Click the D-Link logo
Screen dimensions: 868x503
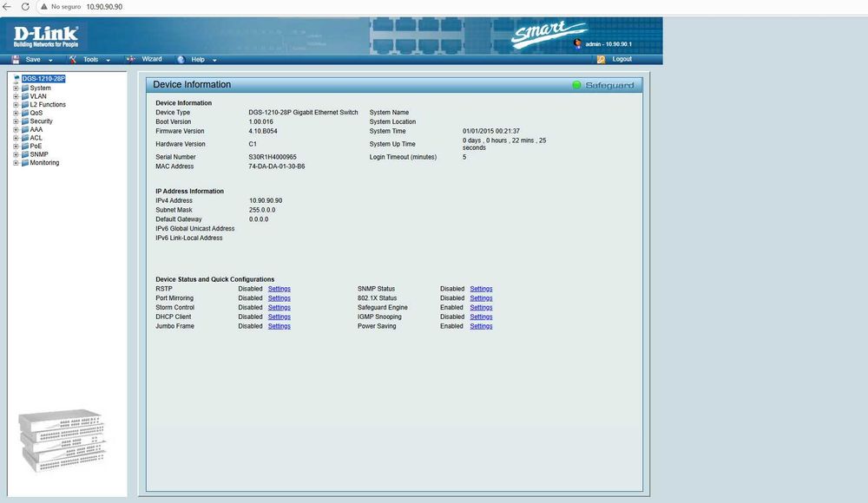click(46, 36)
